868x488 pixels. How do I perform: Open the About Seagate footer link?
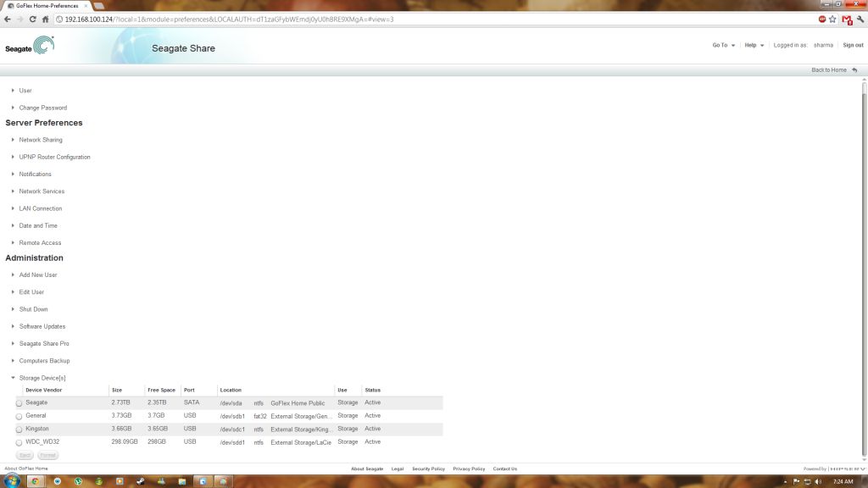coord(367,469)
